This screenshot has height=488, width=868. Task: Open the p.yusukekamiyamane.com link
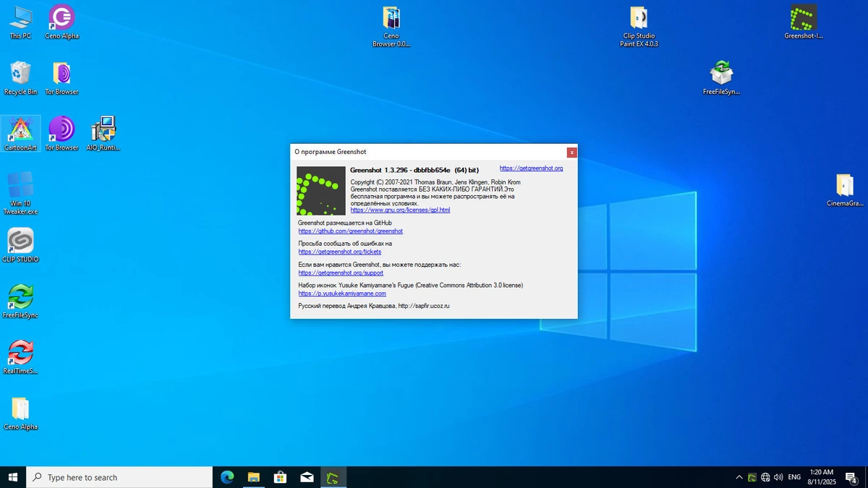tap(342, 294)
